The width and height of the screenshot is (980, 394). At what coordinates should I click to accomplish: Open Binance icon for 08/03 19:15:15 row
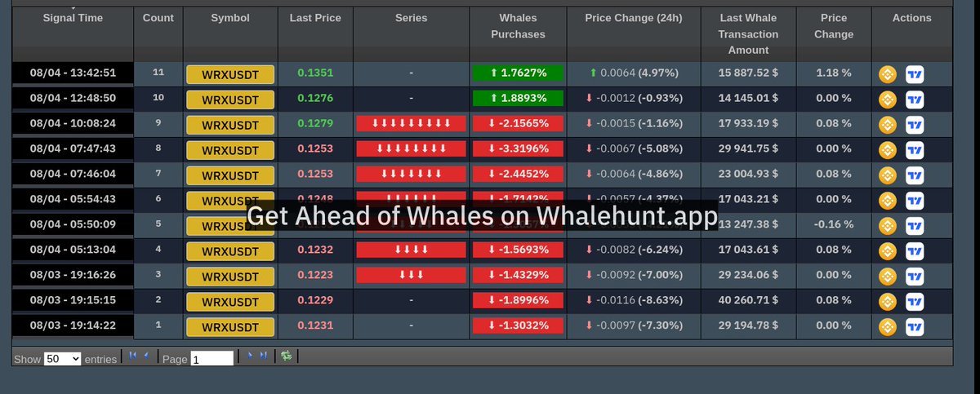888,302
